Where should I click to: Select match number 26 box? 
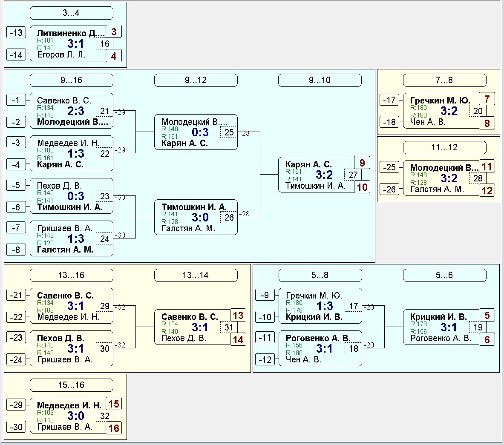tap(229, 218)
